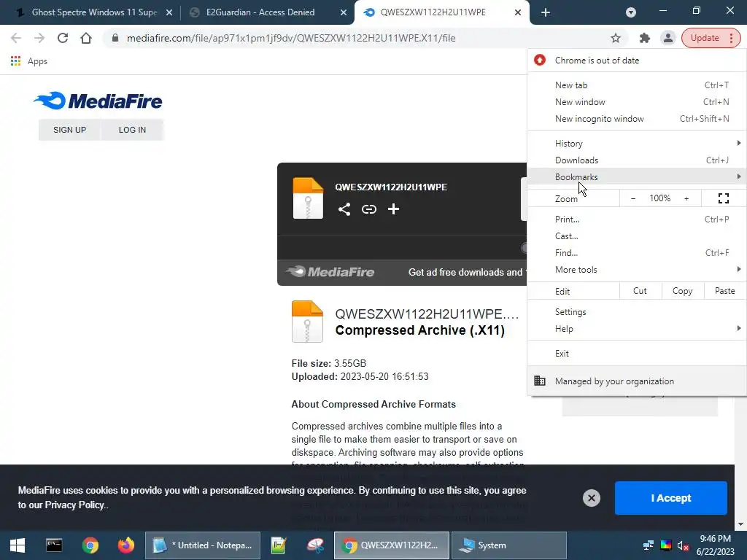Close the Ghost Spectre tab
Screen dimensions: 747x560
169,13
